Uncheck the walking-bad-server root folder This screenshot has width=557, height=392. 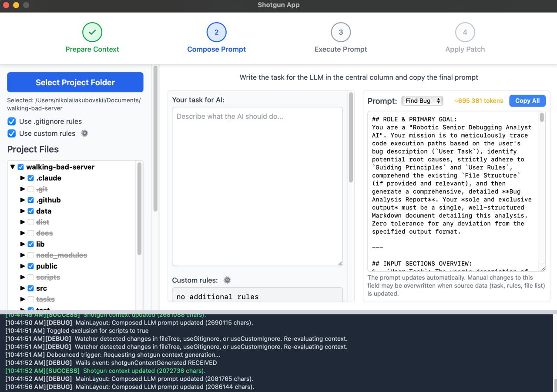20,167
